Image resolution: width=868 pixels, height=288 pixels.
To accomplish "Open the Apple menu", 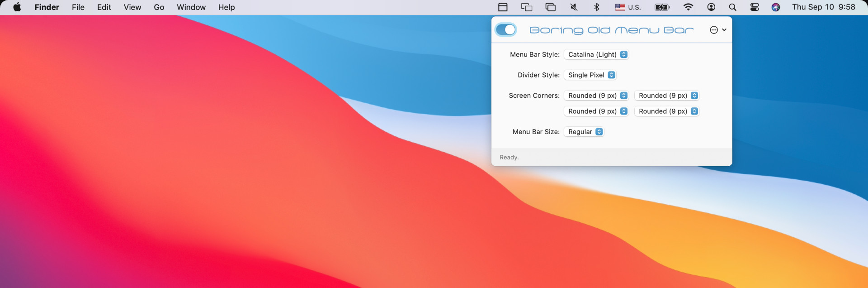I will [x=17, y=7].
